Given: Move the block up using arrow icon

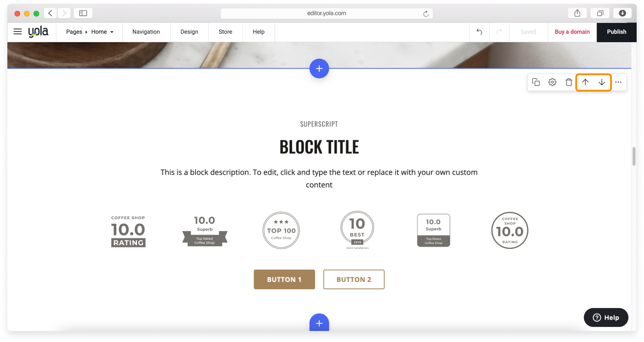Looking at the screenshot, I should 585,82.
